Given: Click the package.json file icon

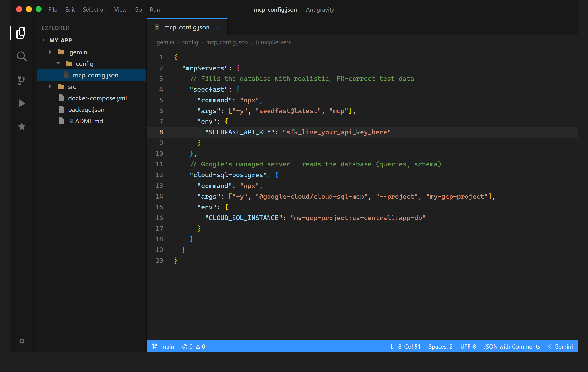Looking at the screenshot, I should coord(61,109).
